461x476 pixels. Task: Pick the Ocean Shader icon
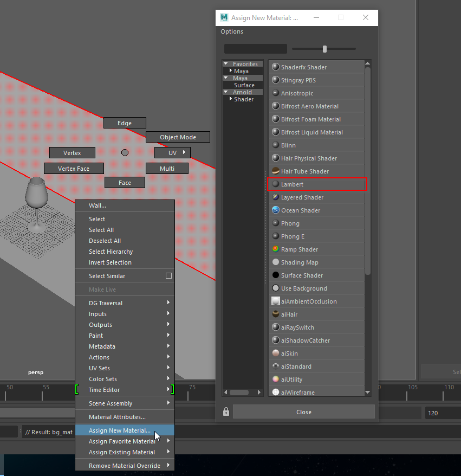pos(275,210)
